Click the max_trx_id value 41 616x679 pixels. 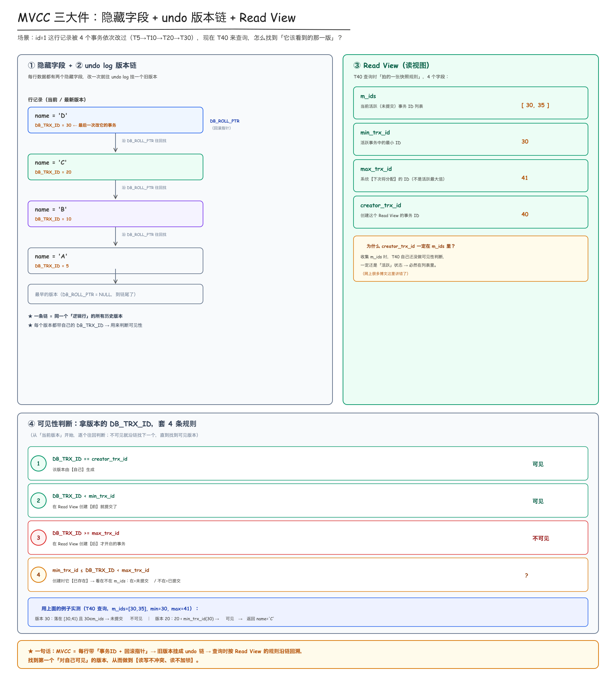click(x=525, y=178)
